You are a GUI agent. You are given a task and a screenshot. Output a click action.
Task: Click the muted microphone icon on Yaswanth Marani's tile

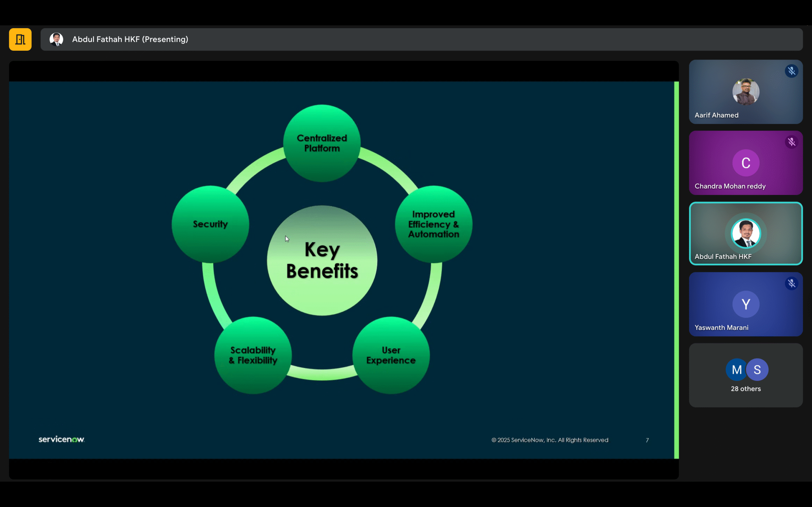[792, 283]
